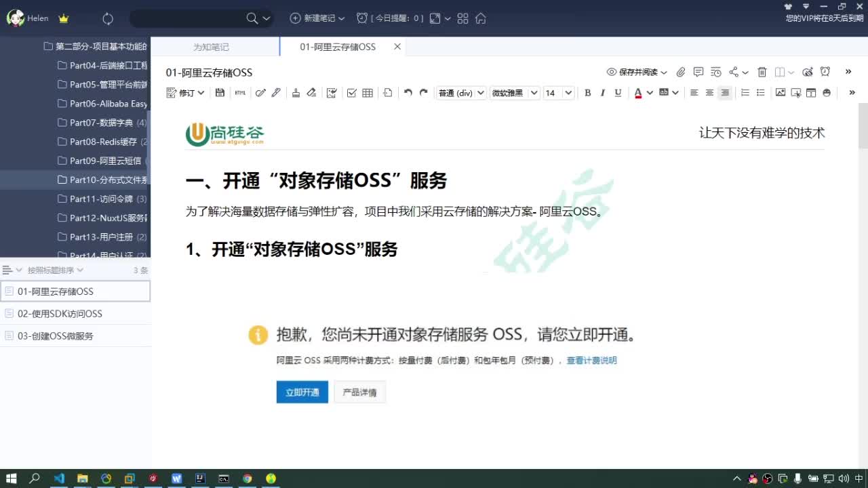Click the redo arrow
This screenshot has height=488, width=868.
(x=424, y=93)
